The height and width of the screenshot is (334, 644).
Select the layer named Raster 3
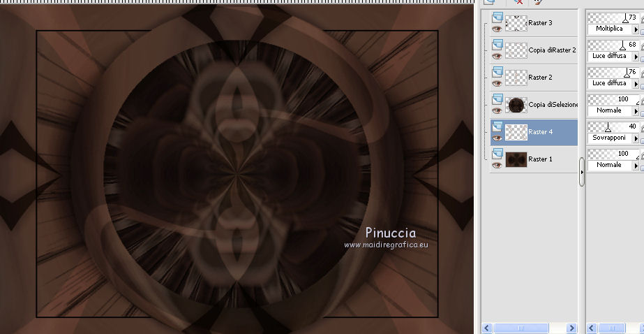[x=540, y=23]
